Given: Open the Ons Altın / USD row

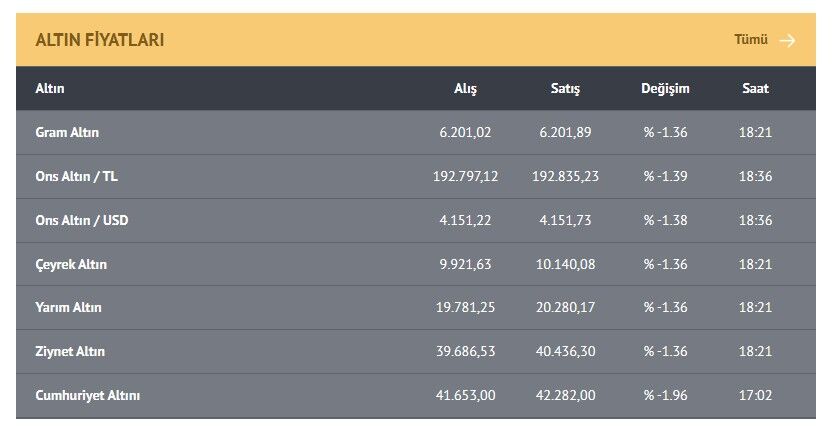Looking at the screenshot, I should pyautogui.click(x=416, y=220).
